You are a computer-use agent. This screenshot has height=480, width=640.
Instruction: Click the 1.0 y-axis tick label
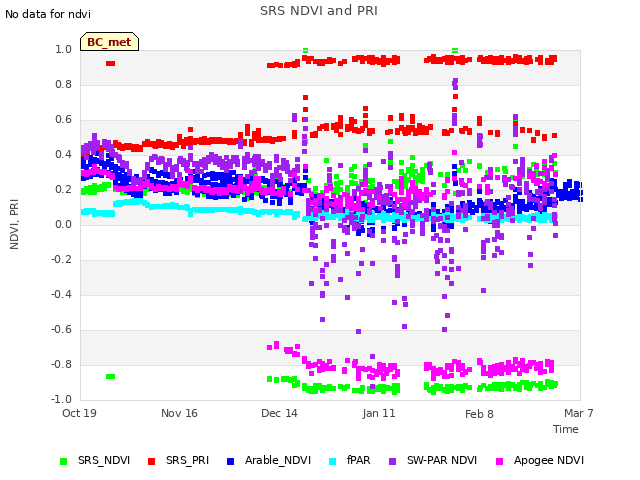(x=63, y=49)
